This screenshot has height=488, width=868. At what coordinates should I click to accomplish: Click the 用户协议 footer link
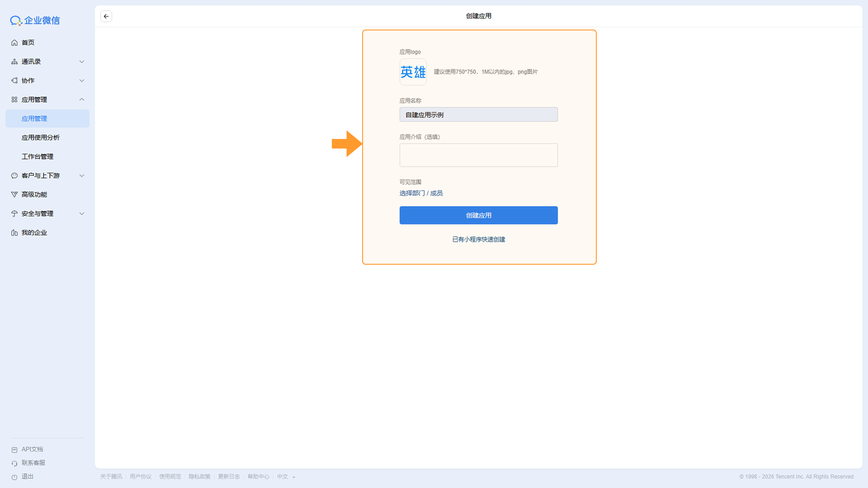141,476
